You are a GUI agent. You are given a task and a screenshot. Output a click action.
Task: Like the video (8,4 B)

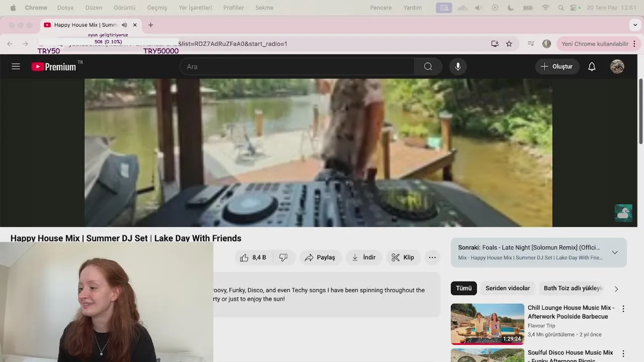point(253,257)
